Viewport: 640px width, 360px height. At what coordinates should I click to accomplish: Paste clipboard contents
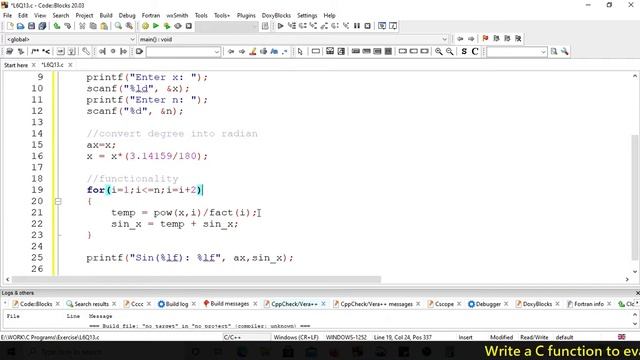(104, 26)
